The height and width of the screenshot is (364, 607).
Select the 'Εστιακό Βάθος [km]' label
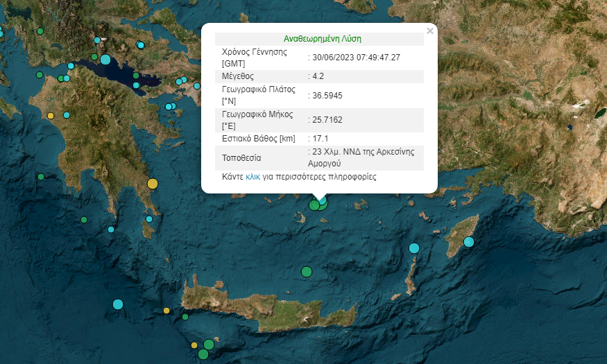[259, 139]
